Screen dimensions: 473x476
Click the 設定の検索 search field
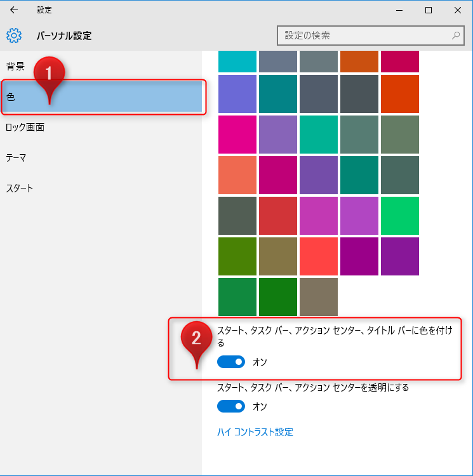tap(370, 36)
